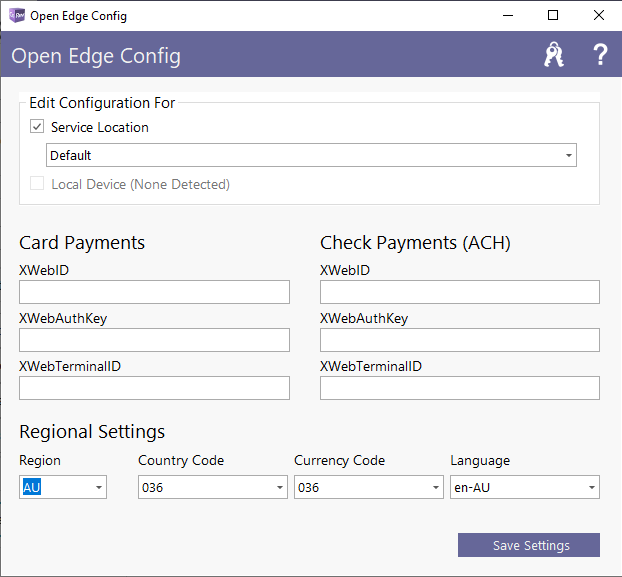Image resolution: width=622 pixels, height=577 pixels.
Task: Click the Edit Configuration For label
Action: click(102, 103)
